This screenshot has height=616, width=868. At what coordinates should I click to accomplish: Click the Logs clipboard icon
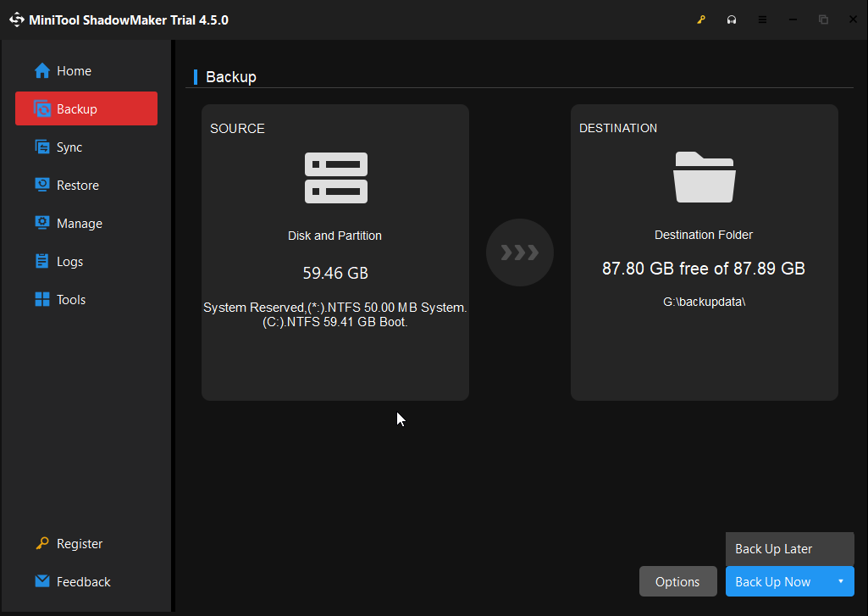click(x=42, y=262)
